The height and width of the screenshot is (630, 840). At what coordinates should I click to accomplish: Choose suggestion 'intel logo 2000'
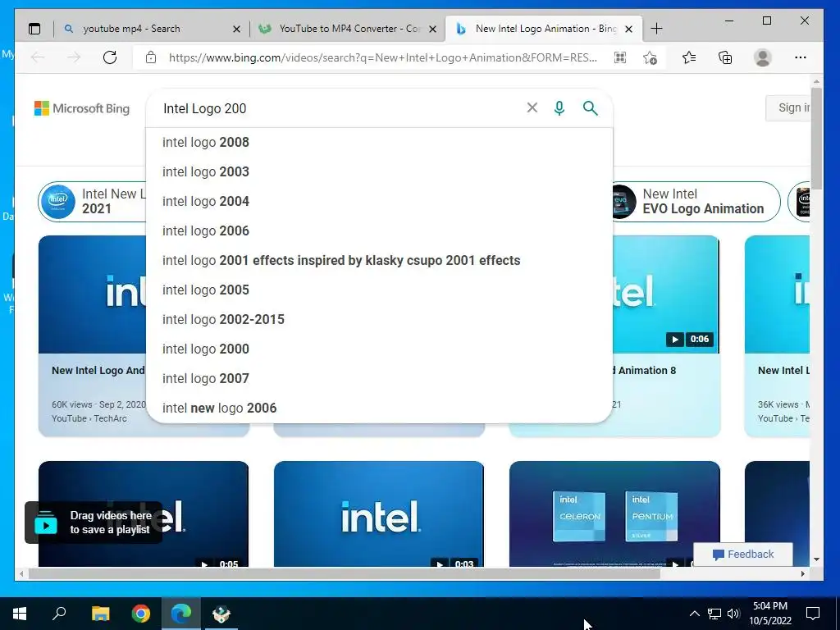(379, 349)
